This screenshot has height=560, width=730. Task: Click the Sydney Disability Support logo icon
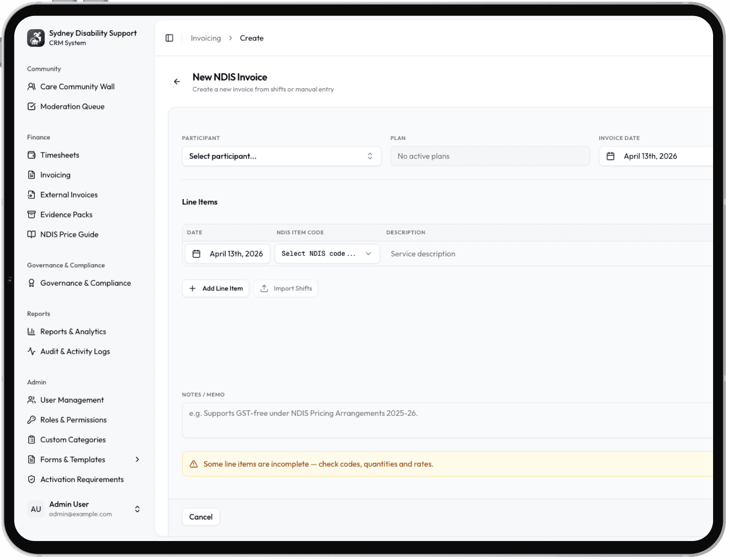(36, 38)
